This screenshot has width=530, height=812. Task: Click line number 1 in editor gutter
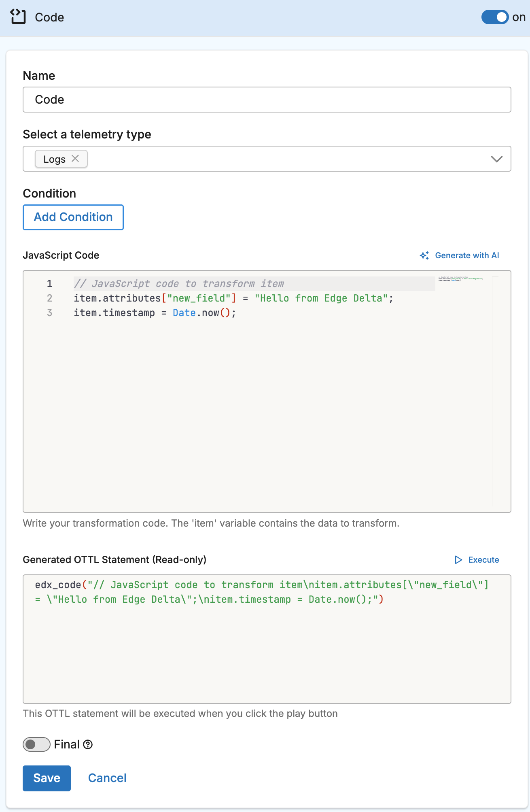coord(49,284)
